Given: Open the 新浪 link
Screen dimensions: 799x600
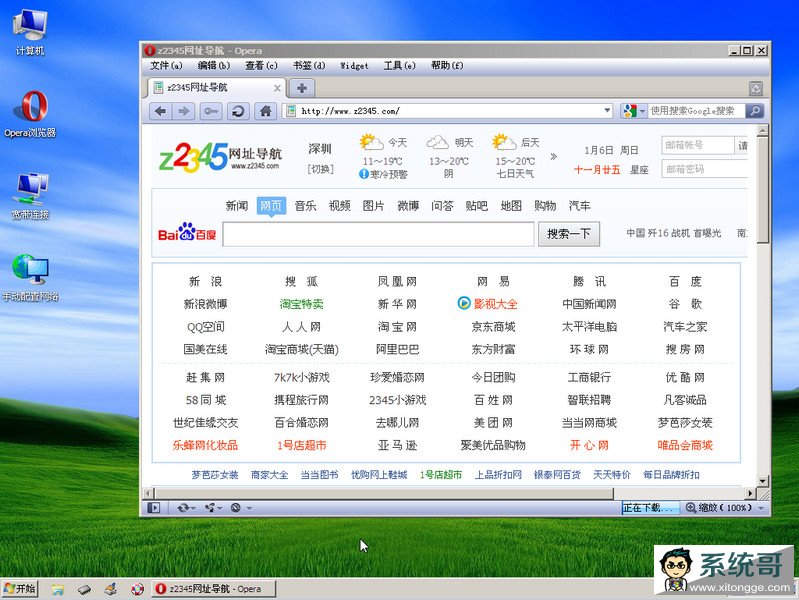Looking at the screenshot, I should coord(205,281).
